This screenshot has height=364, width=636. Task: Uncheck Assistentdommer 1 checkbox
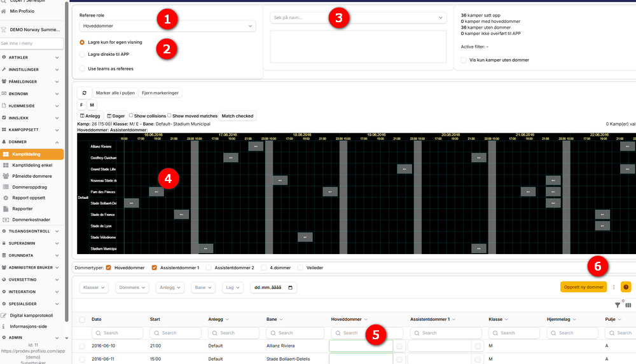point(154,267)
